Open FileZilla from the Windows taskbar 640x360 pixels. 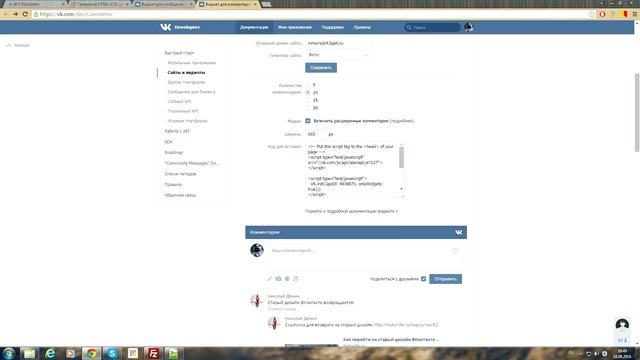153,353
